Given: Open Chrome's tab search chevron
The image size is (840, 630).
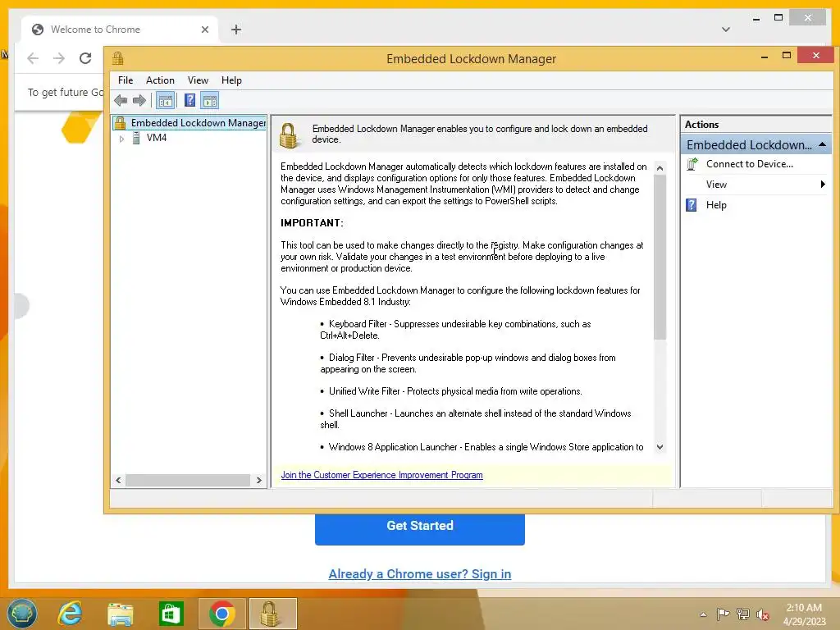Looking at the screenshot, I should pos(726,30).
